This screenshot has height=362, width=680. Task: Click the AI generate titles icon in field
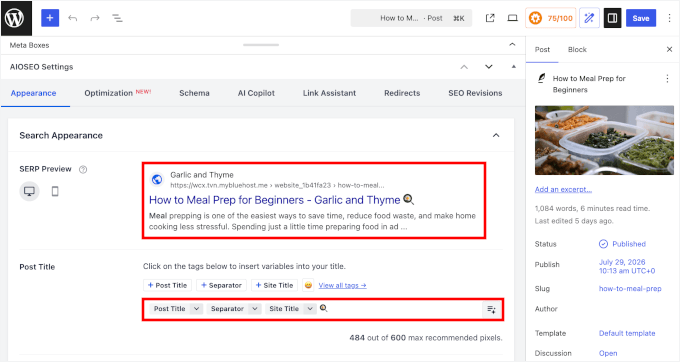[x=491, y=309]
